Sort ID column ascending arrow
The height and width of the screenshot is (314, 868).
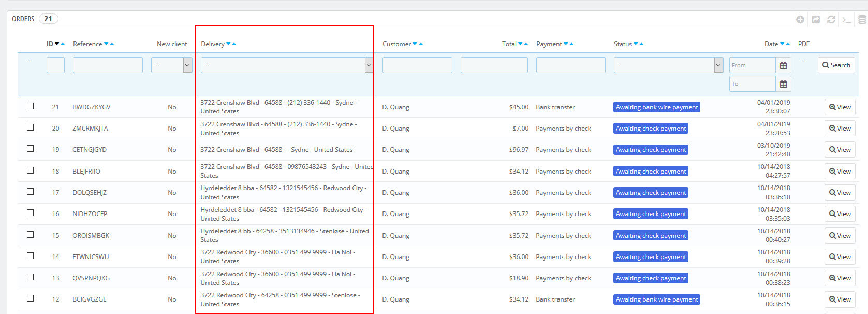(x=63, y=44)
